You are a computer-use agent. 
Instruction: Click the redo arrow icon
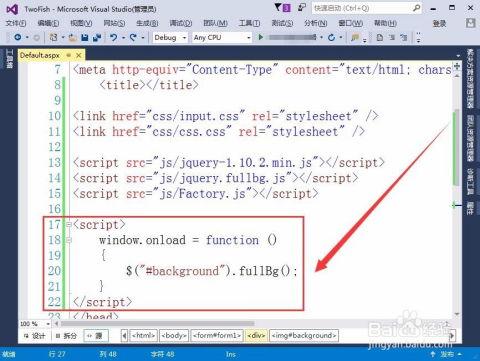pos(133,37)
